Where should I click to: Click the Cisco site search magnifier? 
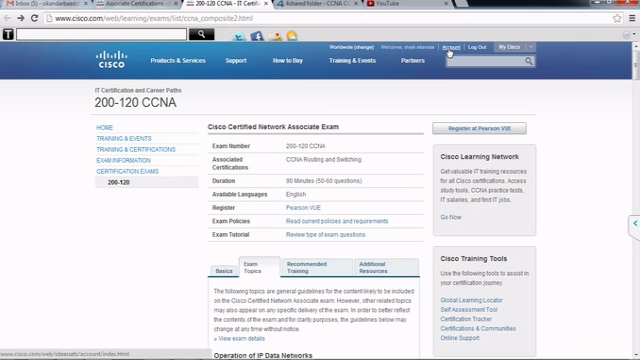(x=529, y=61)
